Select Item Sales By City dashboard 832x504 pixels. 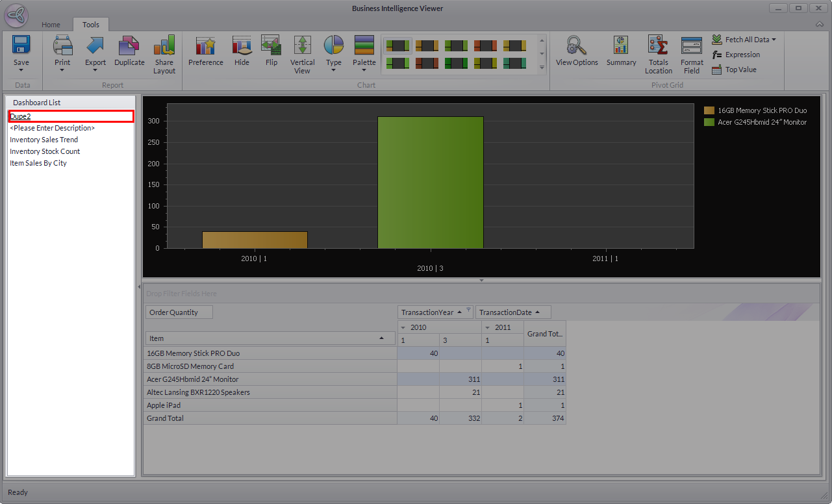tap(38, 163)
